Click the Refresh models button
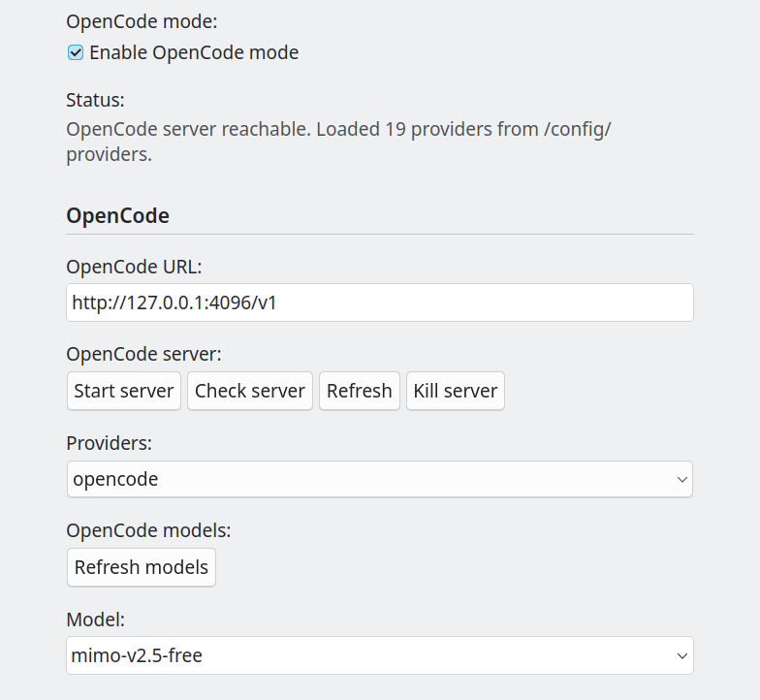 click(142, 567)
